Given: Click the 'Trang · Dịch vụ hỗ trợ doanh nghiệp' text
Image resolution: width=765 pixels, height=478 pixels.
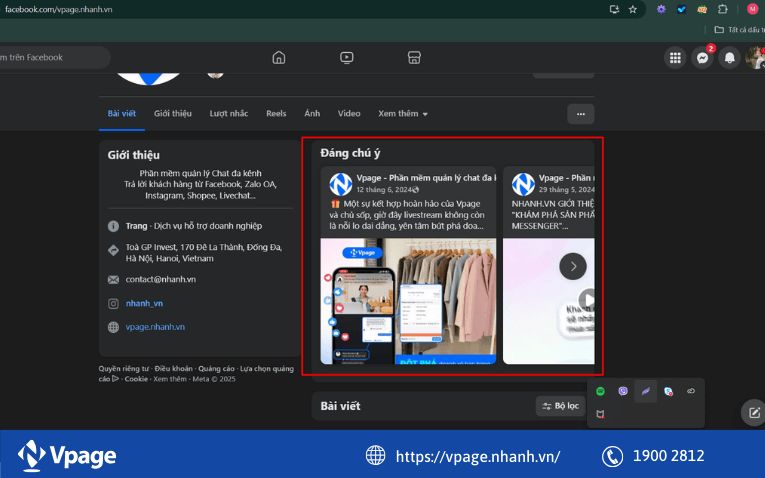Looking at the screenshot, I should click(x=194, y=226).
